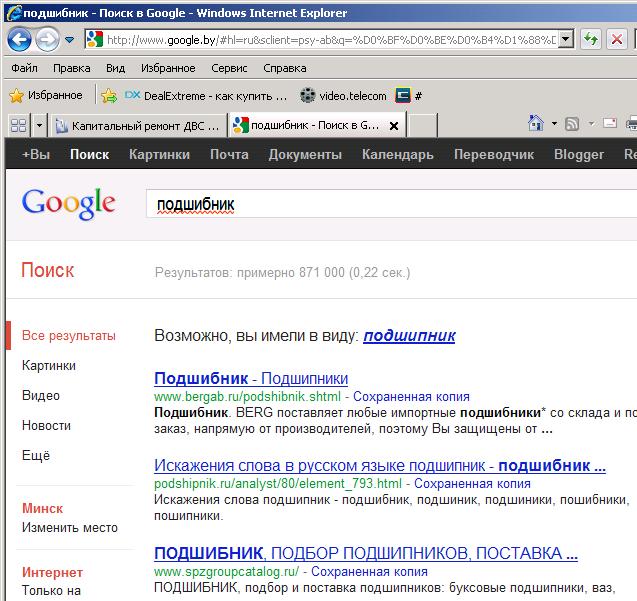Open Blogger in Google top bar

point(579,154)
